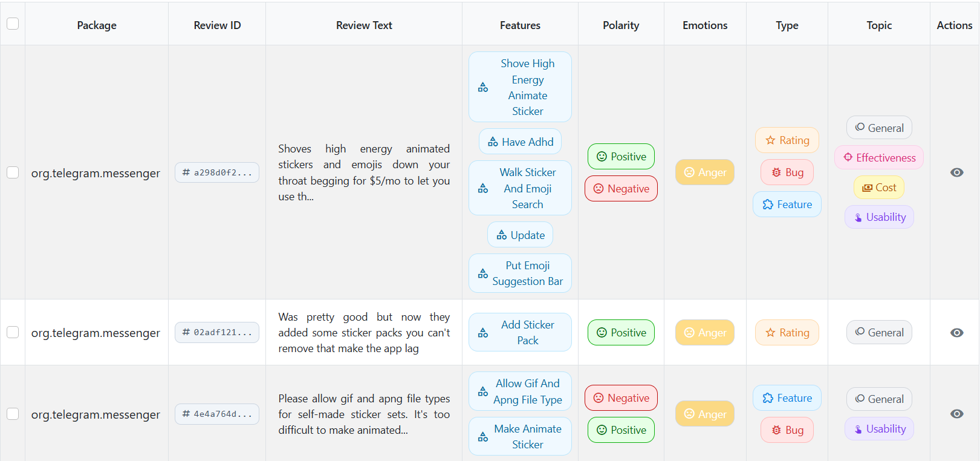
Task: Click the 'Add Sticker Pack' feature tag
Action: click(521, 333)
